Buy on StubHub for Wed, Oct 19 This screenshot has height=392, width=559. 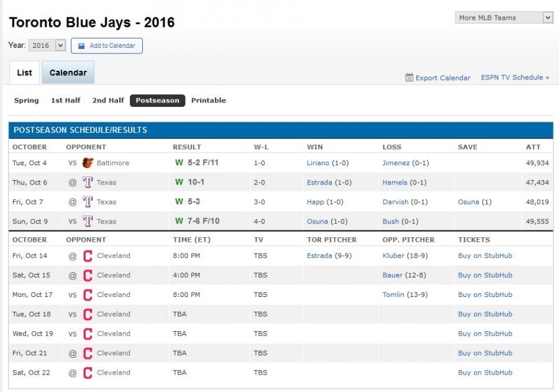(x=485, y=334)
